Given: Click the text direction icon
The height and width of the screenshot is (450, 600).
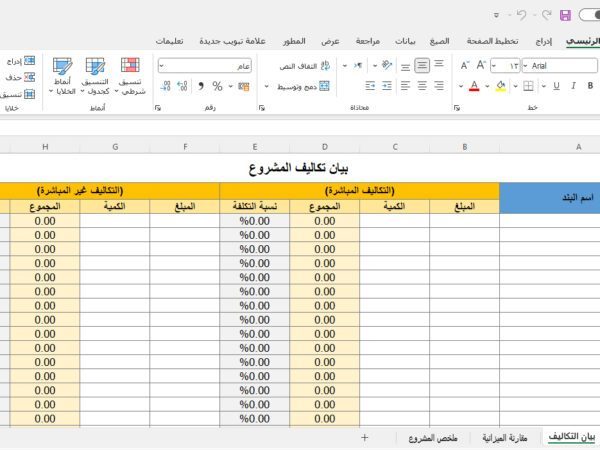Looking at the screenshot, I should click(358, 65).
